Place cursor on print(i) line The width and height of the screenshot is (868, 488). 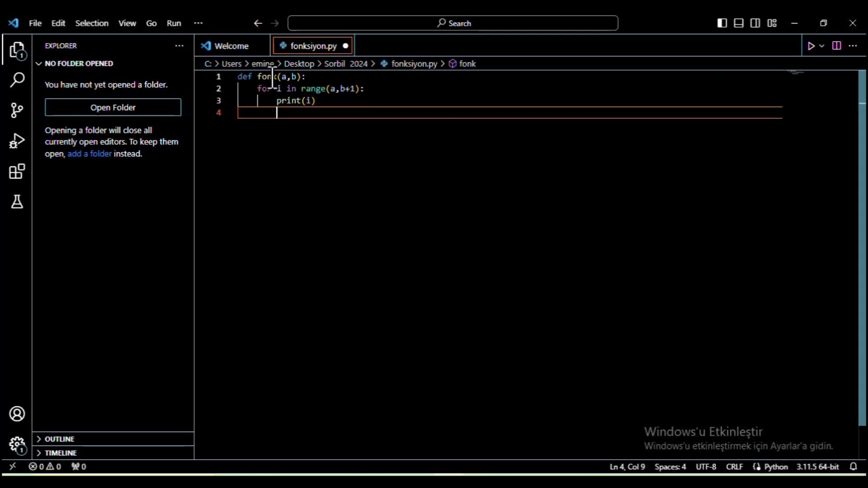click(x=296, y=100)
